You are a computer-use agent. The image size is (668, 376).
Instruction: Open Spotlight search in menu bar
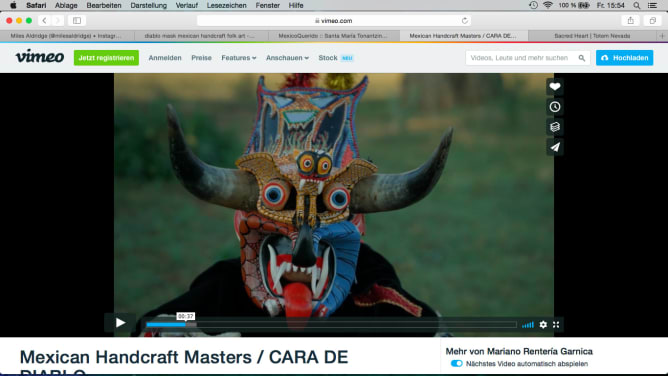coord(636,5)
